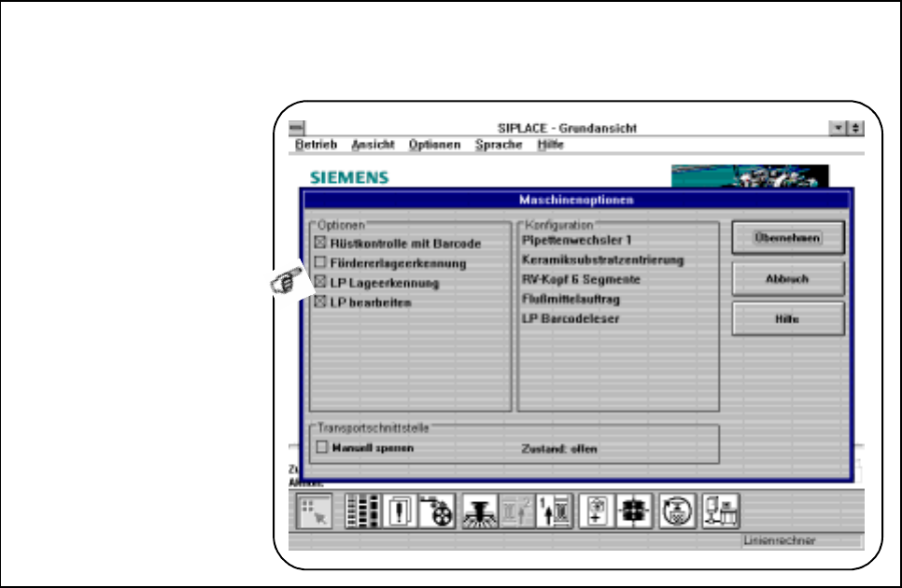This screenshot has width=902, height=588.
Task: Click the Hilfe dialog button
Action: tap(788, 319)
